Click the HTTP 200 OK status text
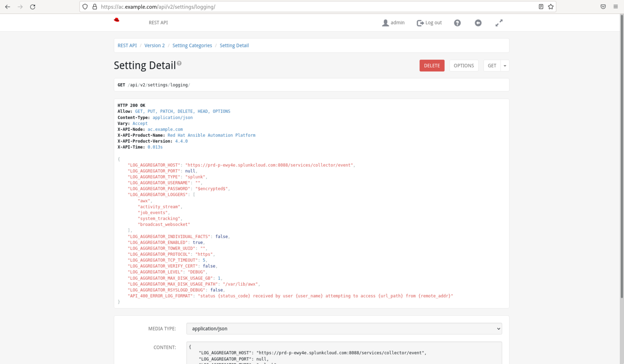 [131, 105]
